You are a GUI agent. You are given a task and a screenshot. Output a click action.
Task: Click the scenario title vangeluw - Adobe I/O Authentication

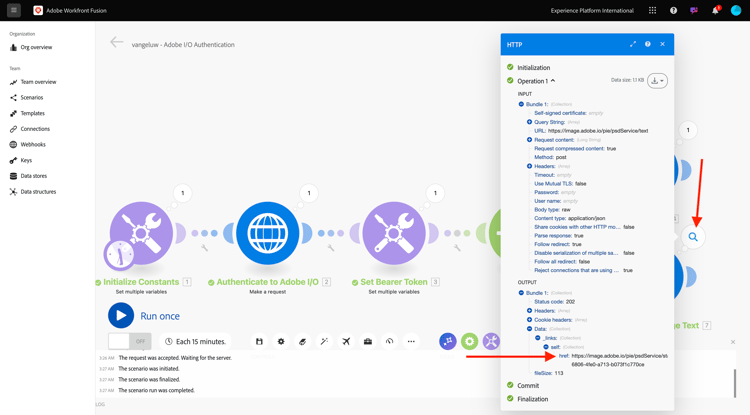click(x=183, y=44)
